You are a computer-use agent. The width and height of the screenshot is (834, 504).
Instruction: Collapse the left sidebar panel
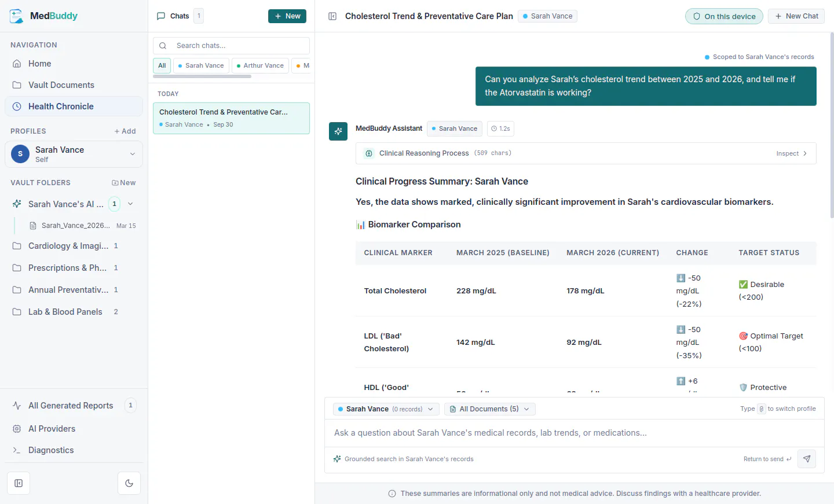19,483
